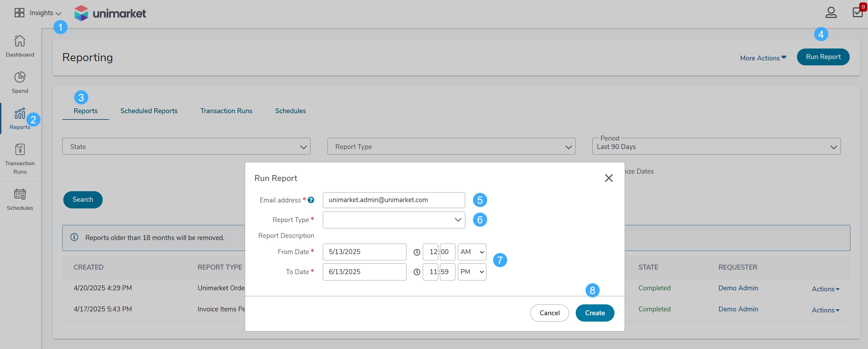This screenshot has width=868, height=349.
Task: Switch to the Reports tab
Action: pyautogui.click(x=85, y=111)
